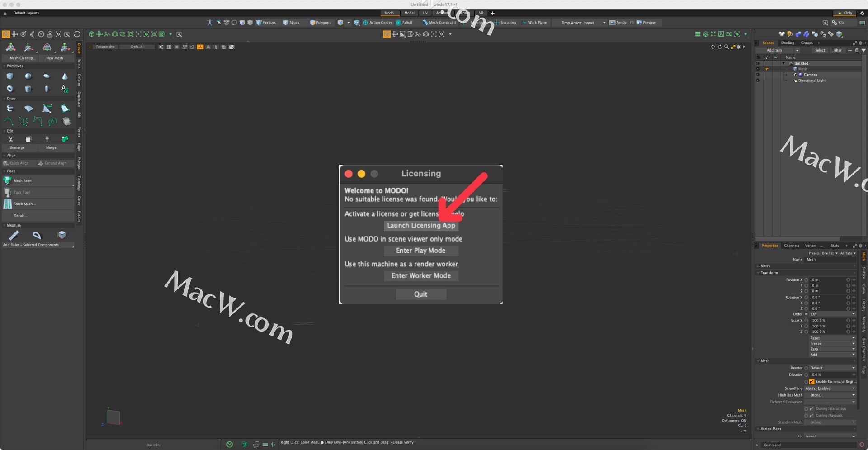Select the Capsule primitive tool
Image resolution: width=868 pixels, height=450 pixels.
[x=47, y=89]
